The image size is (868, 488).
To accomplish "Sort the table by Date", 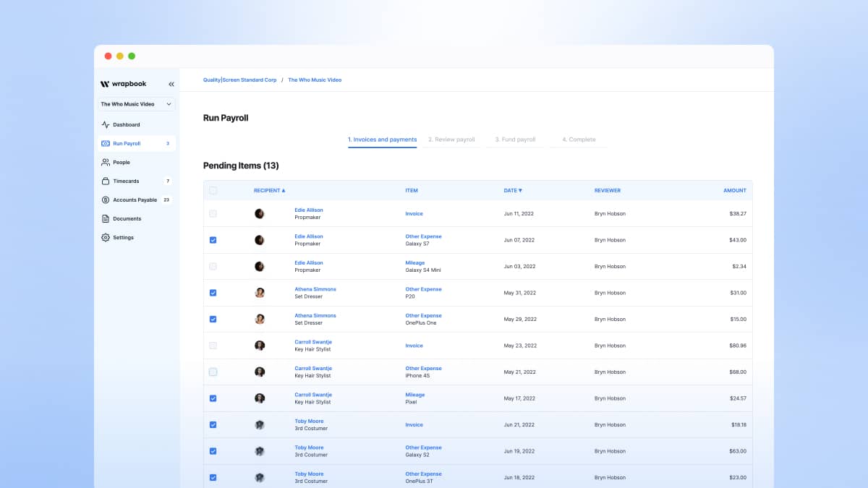I will (513, 190).
